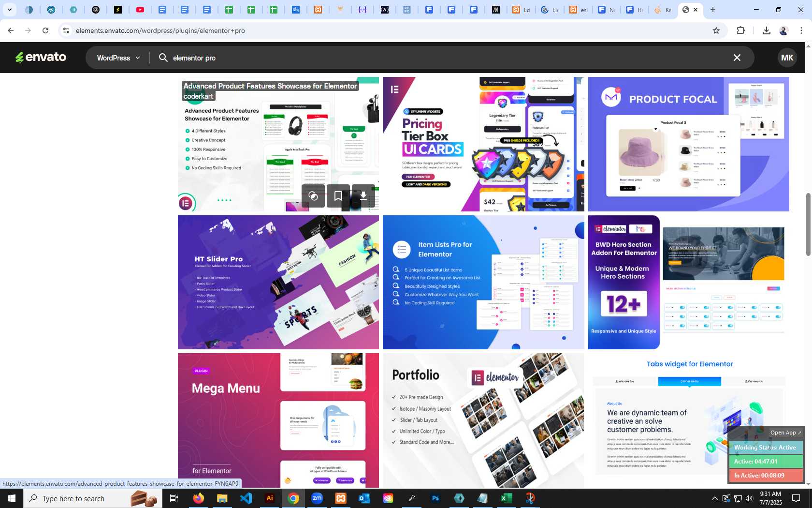Click the 'elementor pro' search field

[x=445, y=58]
